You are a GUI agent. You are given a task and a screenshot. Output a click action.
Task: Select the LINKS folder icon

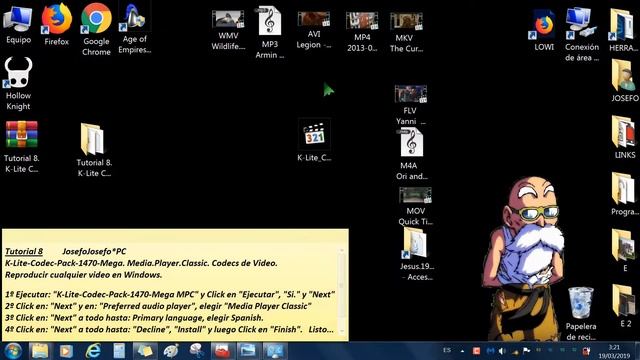[x=624, y=138]
